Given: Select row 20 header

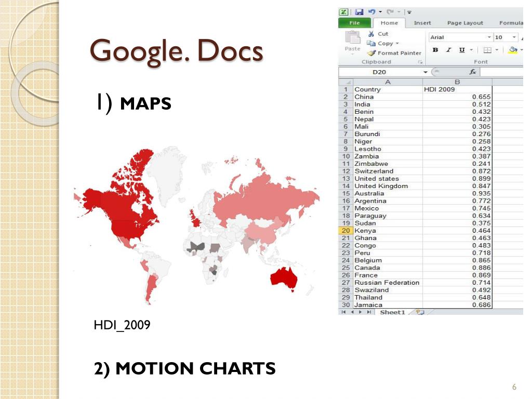Looking at the screenshot, I should 345,231.
